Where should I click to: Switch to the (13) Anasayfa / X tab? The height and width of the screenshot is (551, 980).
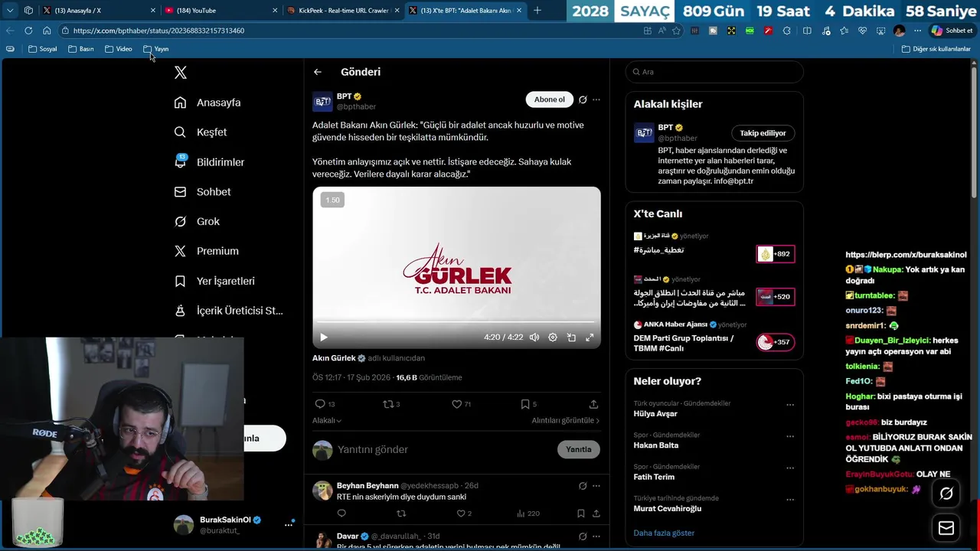[99, 11]
